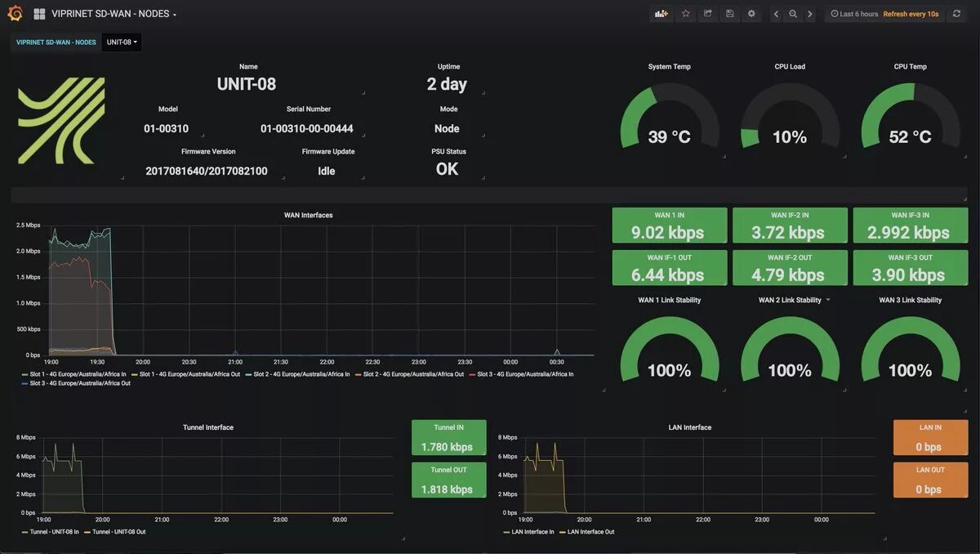Image resolution: width=980 pixels, height=554 pixels.
Task: Click the WAN IF-3 IN 2.992 kbps panel
Action: [x=911, y=226]
